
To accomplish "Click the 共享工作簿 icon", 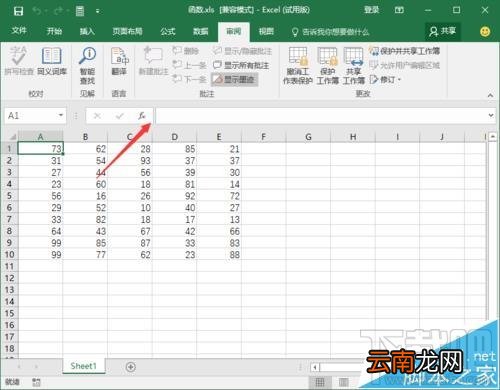I will click(x=354, y=66).
